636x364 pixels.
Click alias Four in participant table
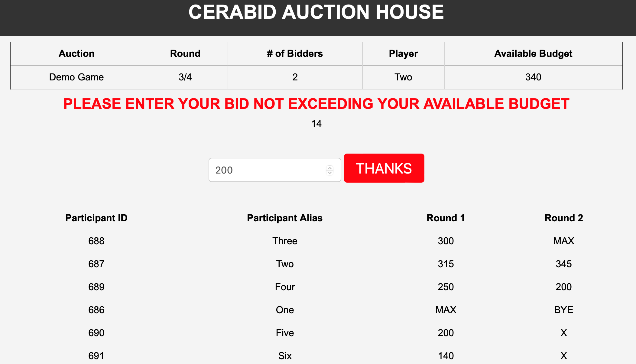(x=285, y=287)
